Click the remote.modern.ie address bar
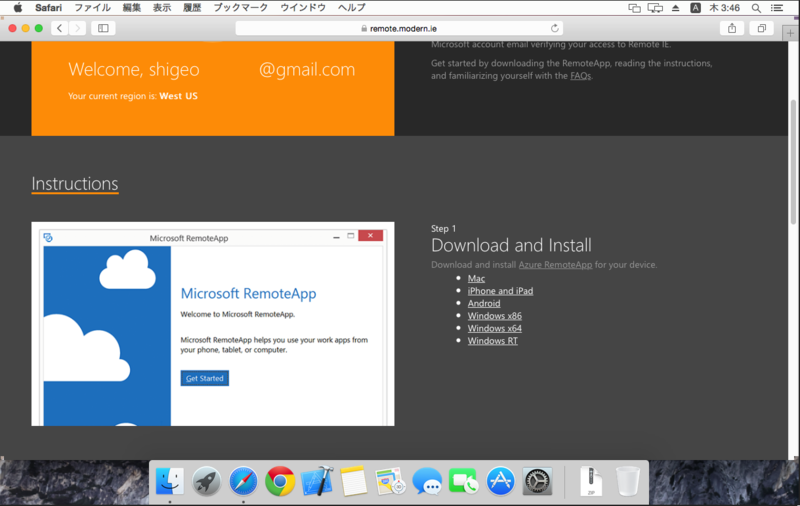Image resolution: width=800 pixels, height=506 pixels. tap(399, 28)
